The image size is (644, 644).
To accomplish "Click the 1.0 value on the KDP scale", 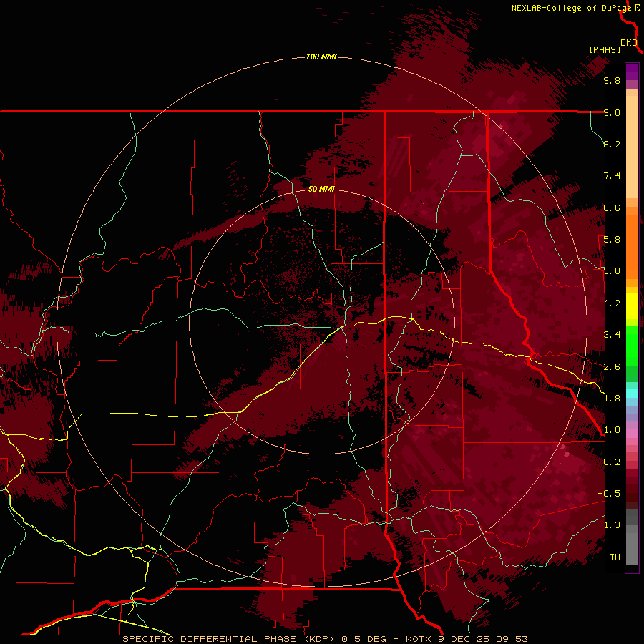I will [x=612, y=430].
